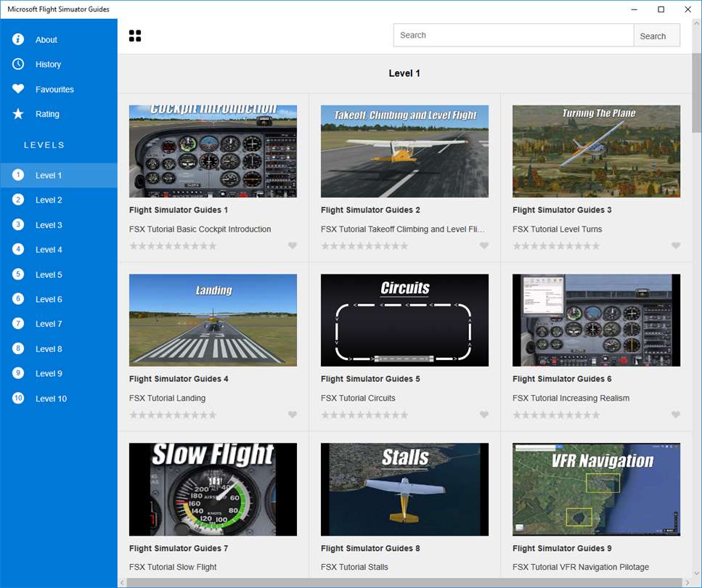Click the horizontal scrollbar at bottom
The height and width of the screenshot is (588, 702).
(x=404, y=583)
